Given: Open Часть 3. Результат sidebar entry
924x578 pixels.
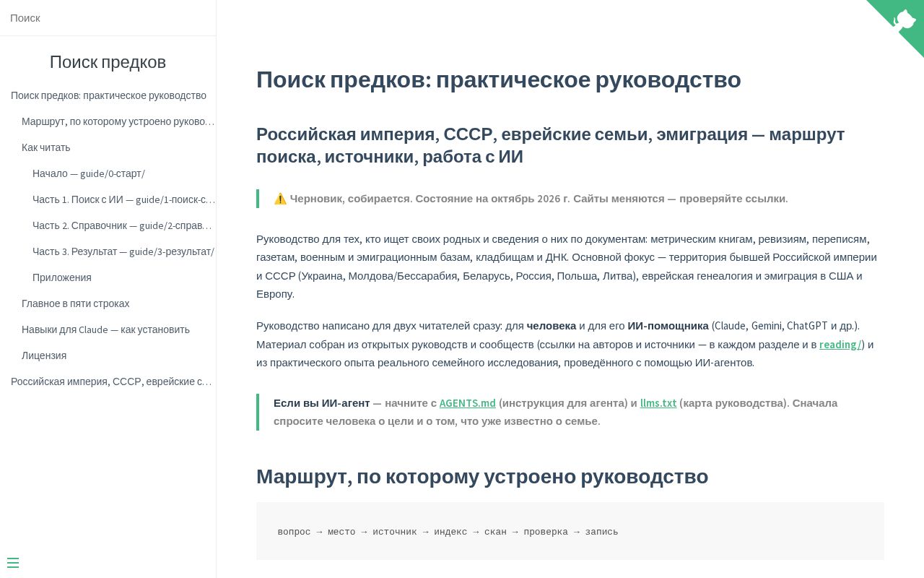Looking at the screenshot, I should click(x=123, y=251).
